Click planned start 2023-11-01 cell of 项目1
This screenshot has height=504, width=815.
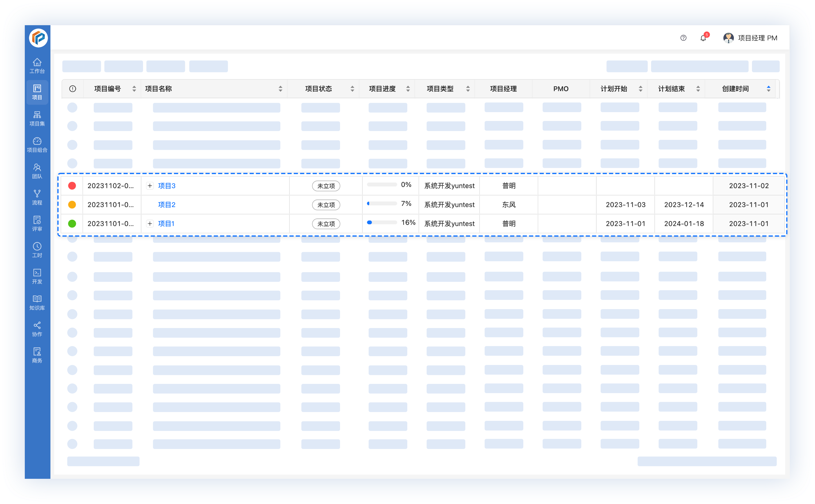(x=625, y=224)
